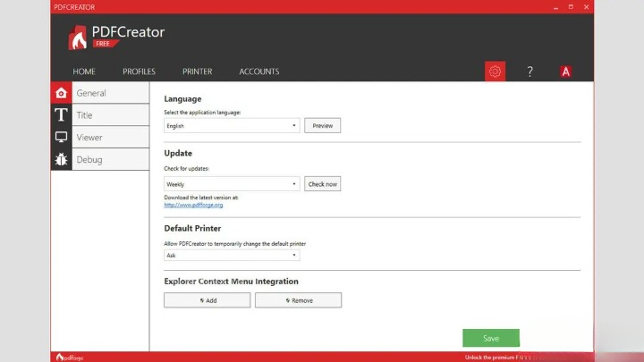Image resolution: width=644 pixels, height=362 pixels.
Task: Click the PDFCreator flame logo
Action: 78,38
